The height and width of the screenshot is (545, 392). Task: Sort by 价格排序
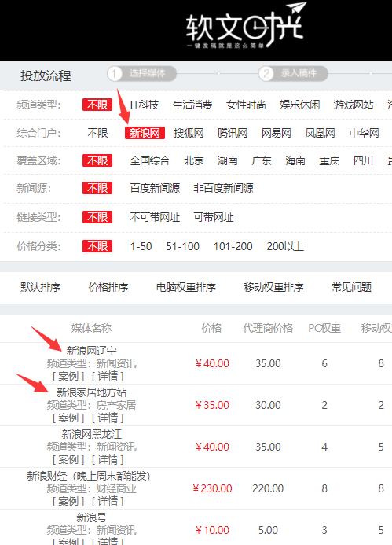(x=108, y=288)
